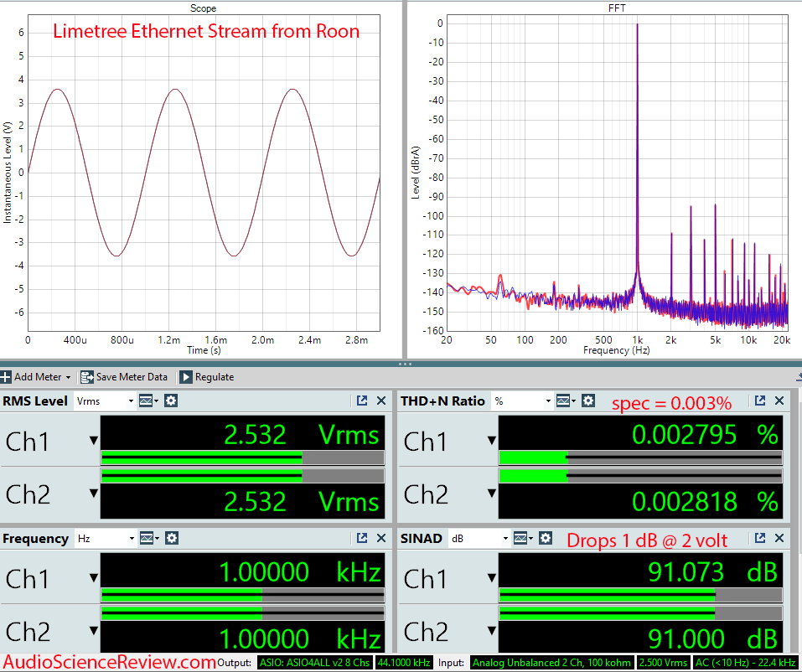802x672 pixels.
Task: Click the SINAD Ch1 level bar
Action: [x=640, y=595]
